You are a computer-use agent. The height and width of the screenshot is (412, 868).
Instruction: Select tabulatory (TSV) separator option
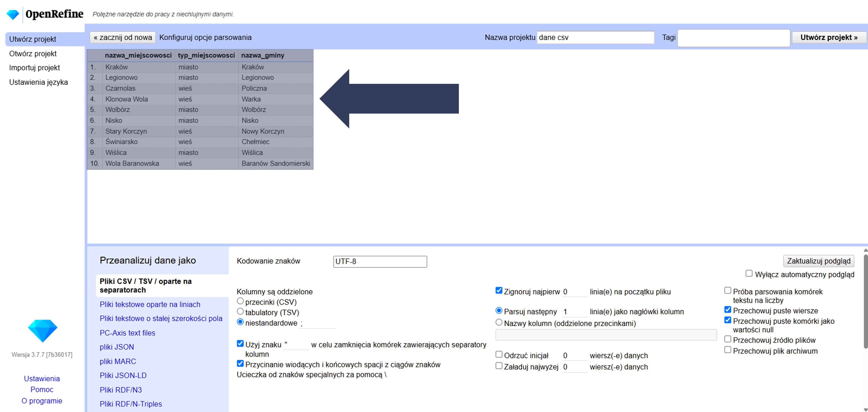(x=240, y=312)
